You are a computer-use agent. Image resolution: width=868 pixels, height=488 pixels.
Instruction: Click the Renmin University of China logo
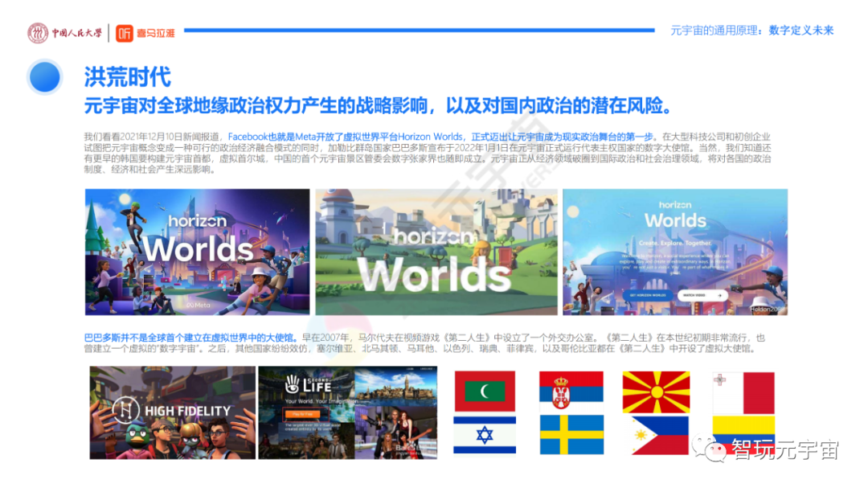(x=65, y=33)
